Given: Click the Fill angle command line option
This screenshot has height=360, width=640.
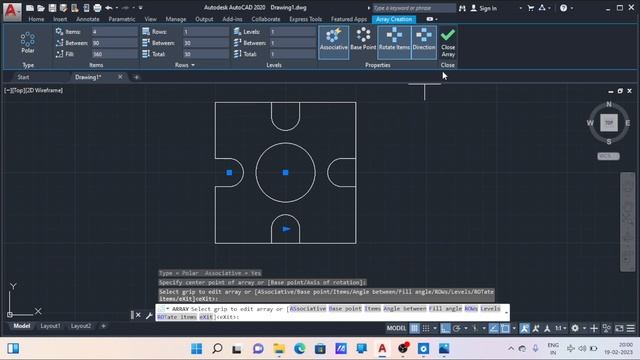Looking at the screenshot, I should 445,309.
